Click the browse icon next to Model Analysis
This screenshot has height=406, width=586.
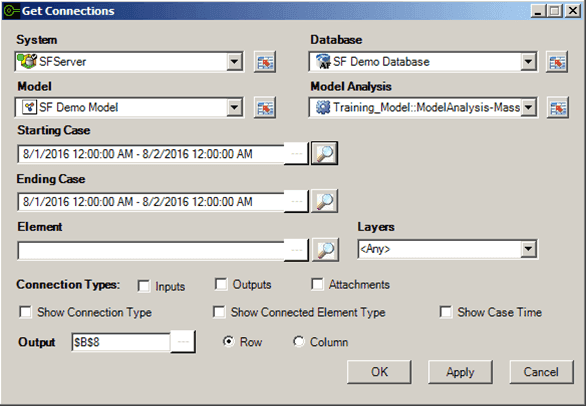click(558, 108)
